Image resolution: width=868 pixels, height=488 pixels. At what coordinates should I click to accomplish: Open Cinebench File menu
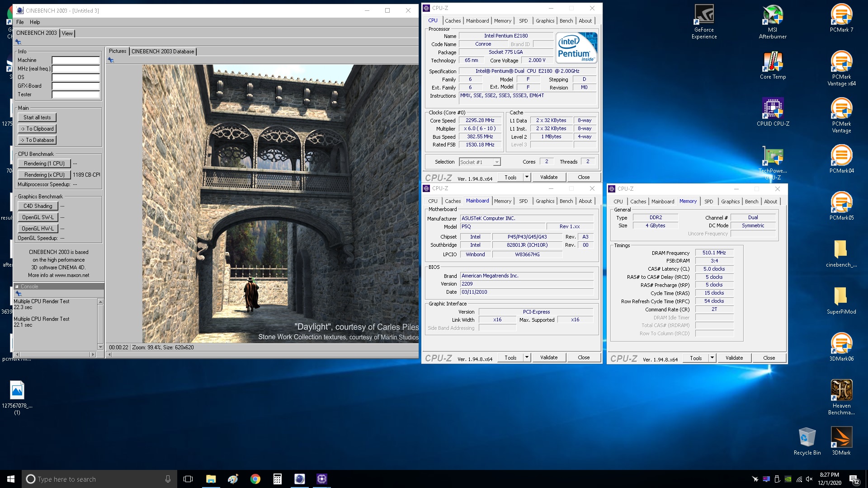click(20, 22)
